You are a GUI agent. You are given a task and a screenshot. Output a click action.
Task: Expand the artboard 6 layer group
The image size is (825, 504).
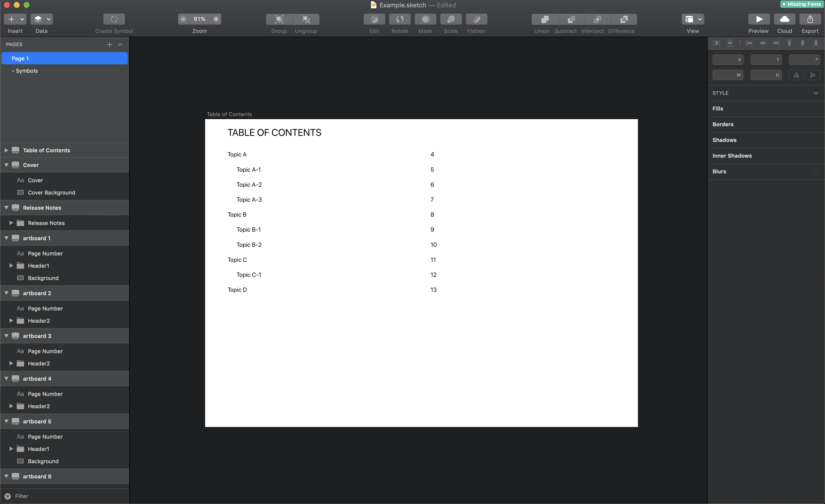tap(5, 476)
